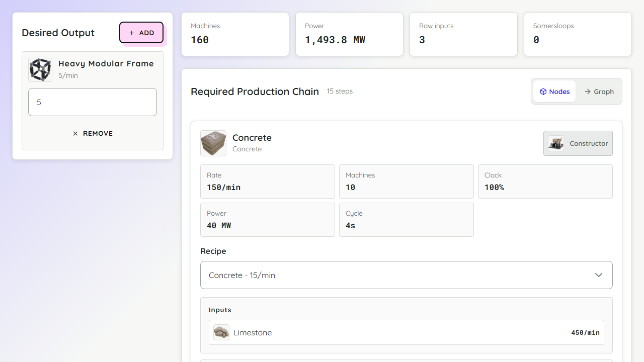Viewport: 644px width, 362px height.
Task: Click the Machines summary card
Action: (x=235, y=34)
